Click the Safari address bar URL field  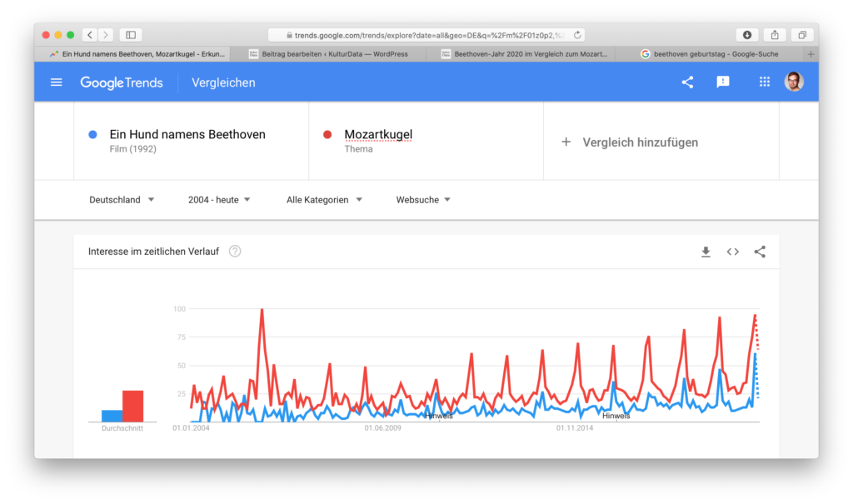[x=426, y=35]
